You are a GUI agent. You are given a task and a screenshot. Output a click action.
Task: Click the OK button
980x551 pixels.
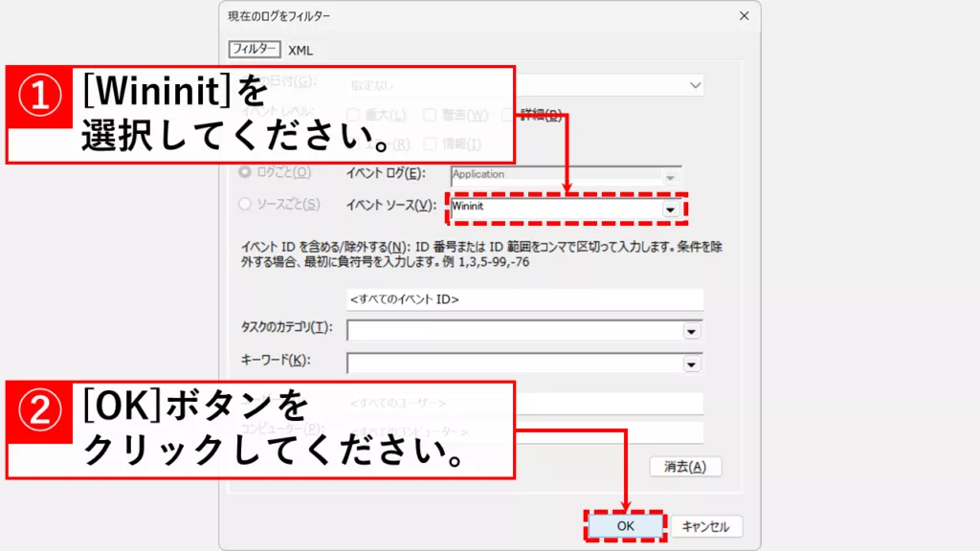pos(625,526)
